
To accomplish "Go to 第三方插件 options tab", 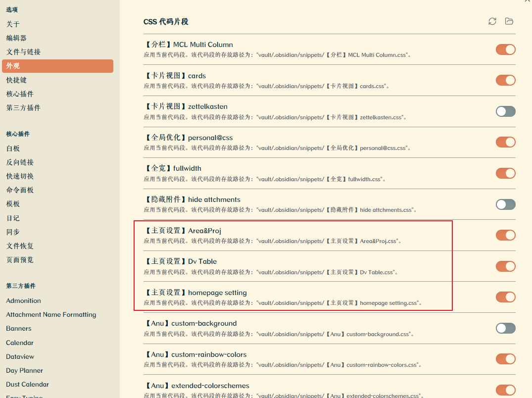I will pos(58,108).
